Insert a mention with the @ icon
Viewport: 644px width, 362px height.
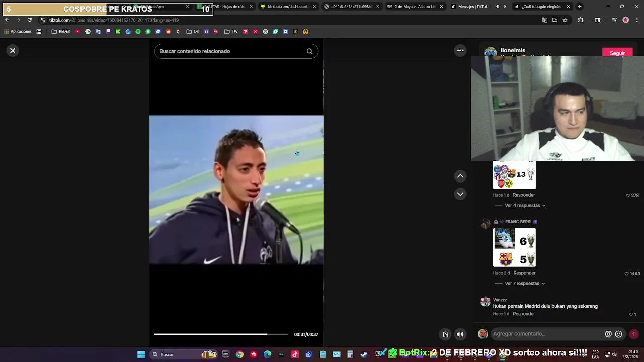click(608, 334)
